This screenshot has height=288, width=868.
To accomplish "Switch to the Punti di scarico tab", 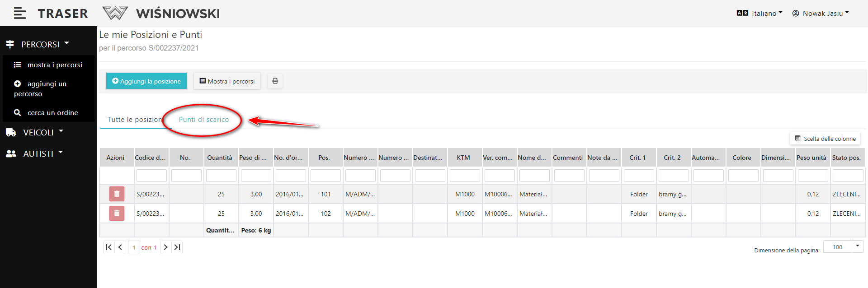I will pos(204,120).
